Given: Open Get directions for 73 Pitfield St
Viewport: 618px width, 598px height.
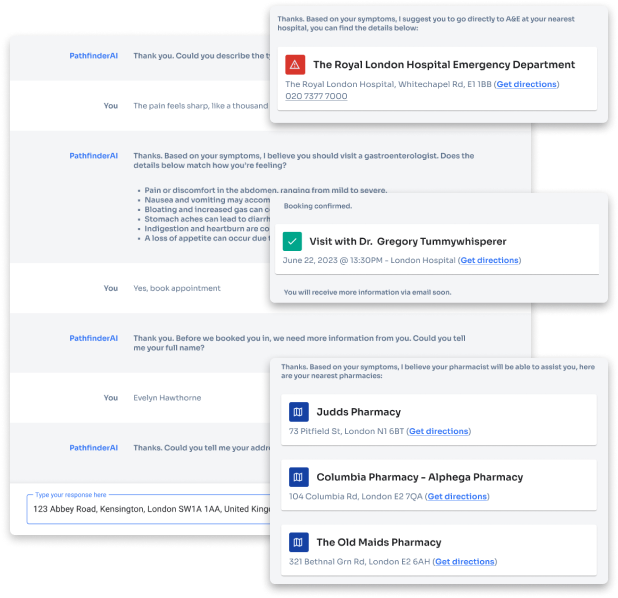Looking at the screenshot, I should [439, 431].
